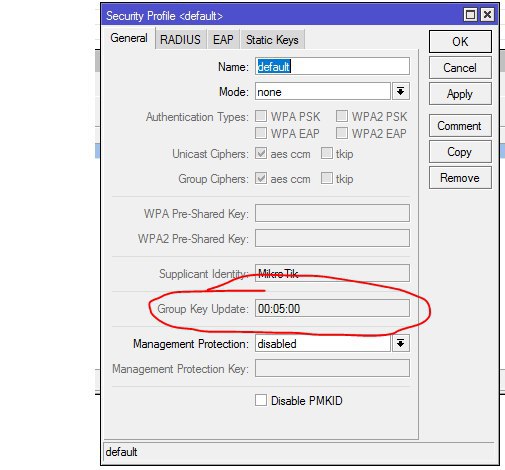This screenshot has height=470, width=505.
Task: Open the EAP tab
Action: coord(223,40)
